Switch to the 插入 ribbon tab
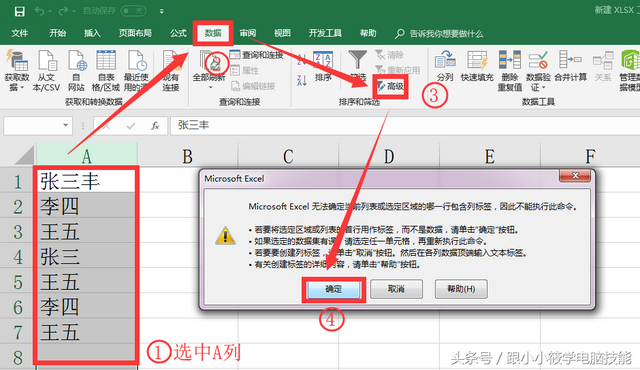Viewport: 640px width, 370px height. tap(92, 33)
